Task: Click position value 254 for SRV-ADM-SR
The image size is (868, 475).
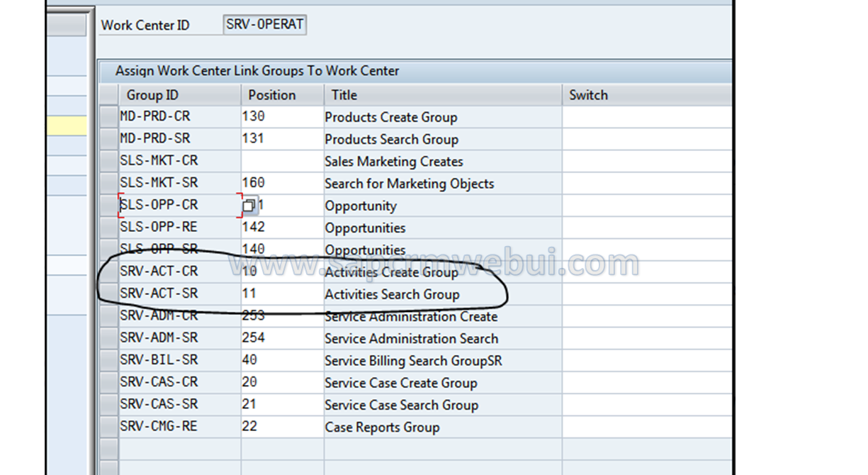Action: point(283,338)
